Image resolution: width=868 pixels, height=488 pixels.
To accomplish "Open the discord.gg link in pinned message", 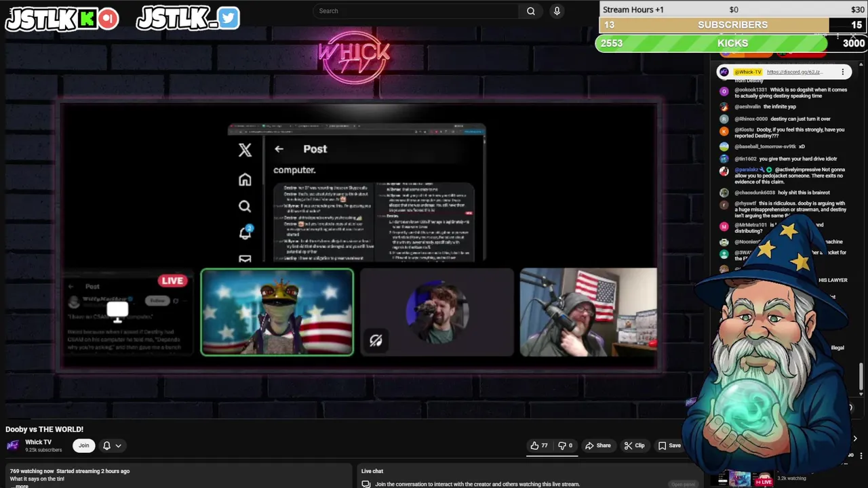I will [x=794, y=72].
